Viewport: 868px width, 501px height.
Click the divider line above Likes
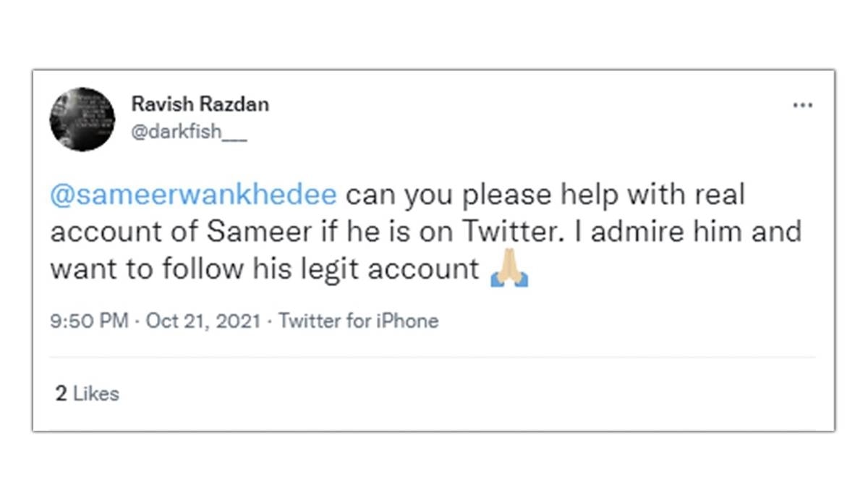pos(433,357)
